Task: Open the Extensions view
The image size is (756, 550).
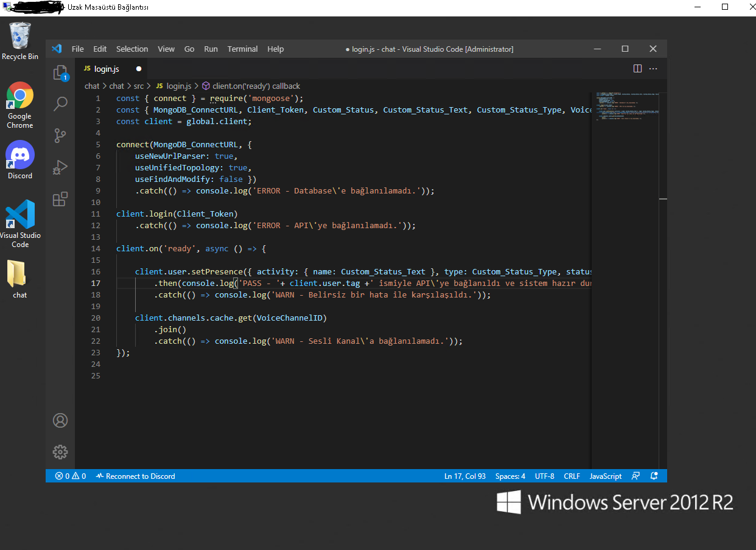Action: pos(60,199)
